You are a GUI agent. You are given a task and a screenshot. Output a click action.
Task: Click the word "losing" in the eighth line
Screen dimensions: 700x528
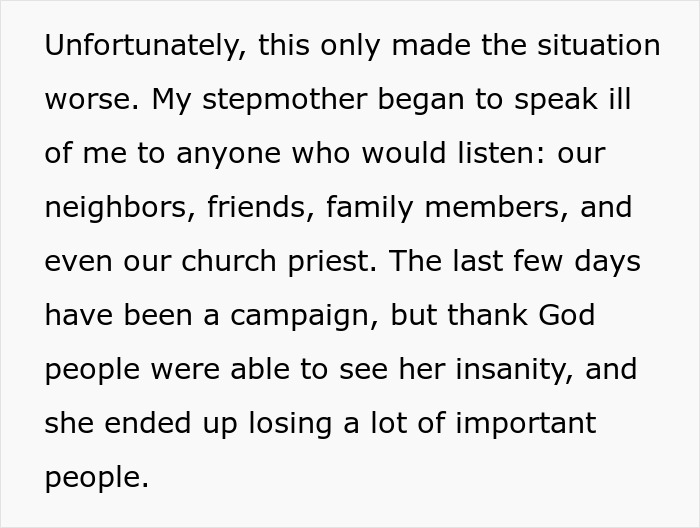[290, 424]
